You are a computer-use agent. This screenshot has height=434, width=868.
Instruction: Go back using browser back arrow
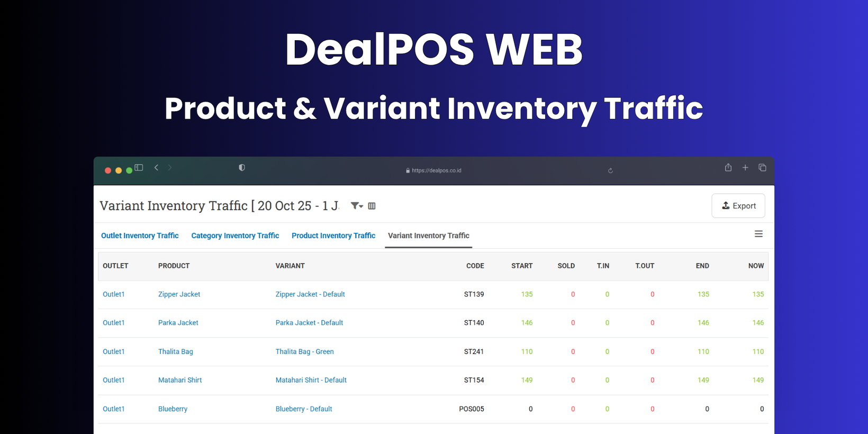(x=156, y=168)
